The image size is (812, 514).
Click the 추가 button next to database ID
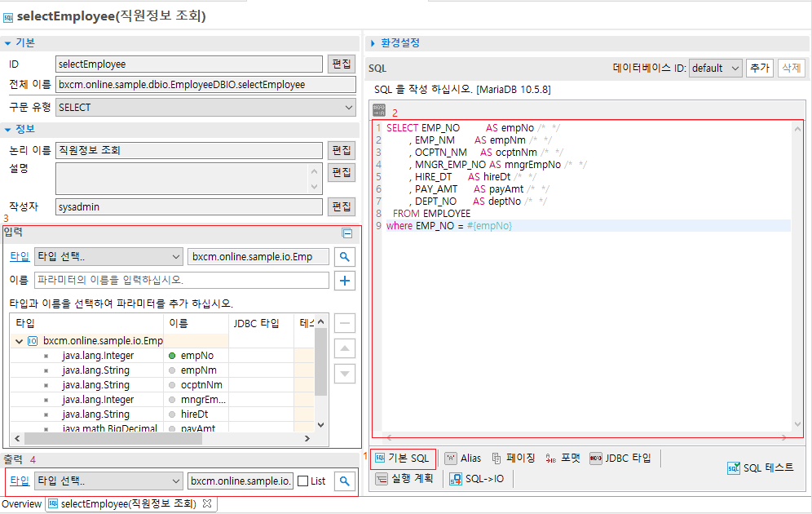coord(759,68)
